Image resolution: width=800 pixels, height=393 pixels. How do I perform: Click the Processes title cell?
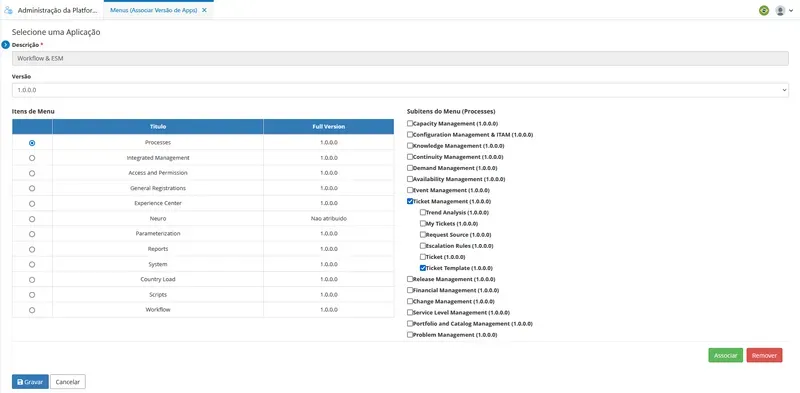click(x=158, y=142)
